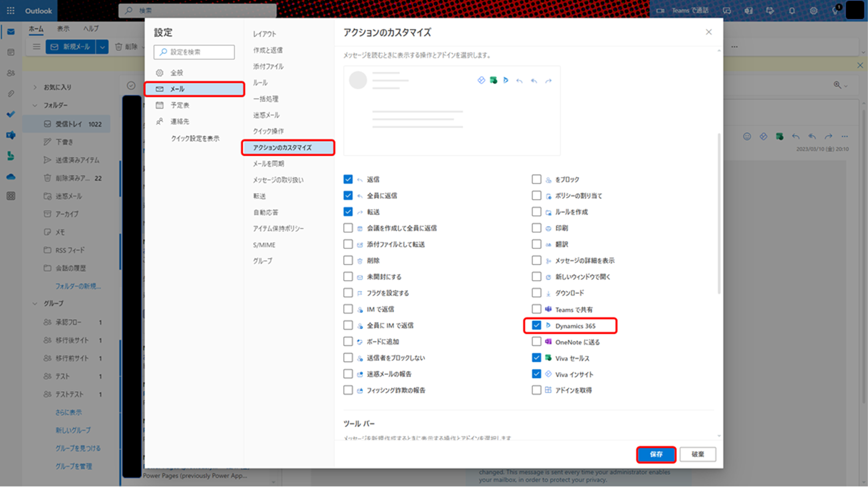The image size is (868, 487).
Task: Enable the OneNote に送る checkbox
Action: (x=536, y=342)
